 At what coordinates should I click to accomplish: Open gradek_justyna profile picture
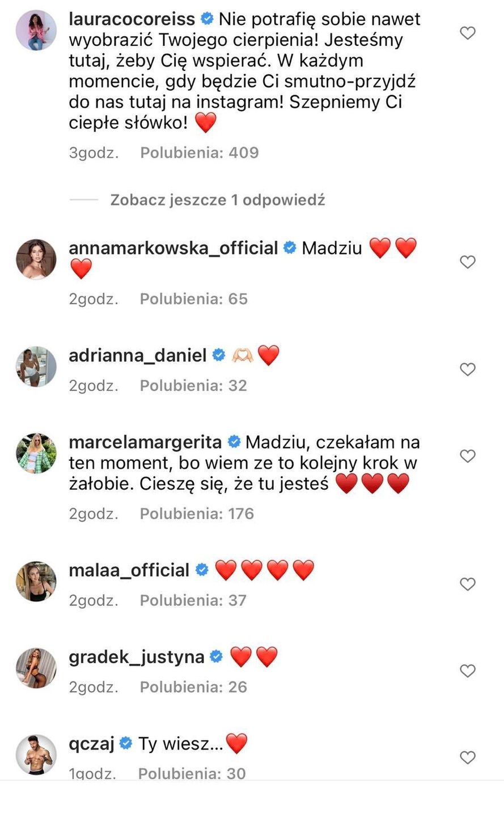tap(36, 668)
